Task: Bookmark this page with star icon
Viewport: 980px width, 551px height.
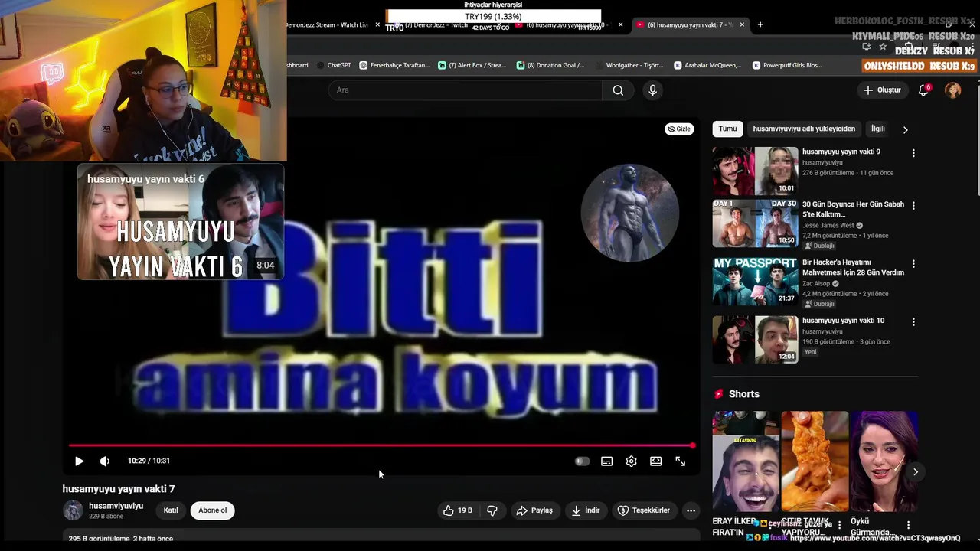Action: 883,47
